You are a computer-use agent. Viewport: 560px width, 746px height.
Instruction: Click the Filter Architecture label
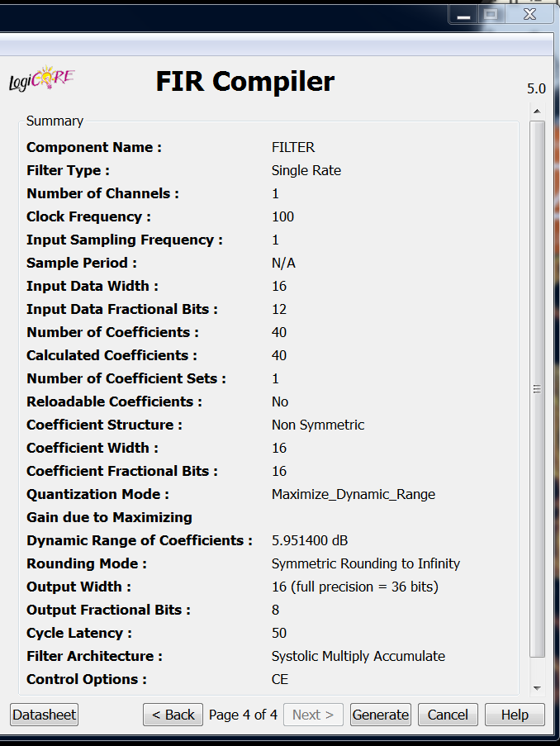click(94, 656)
